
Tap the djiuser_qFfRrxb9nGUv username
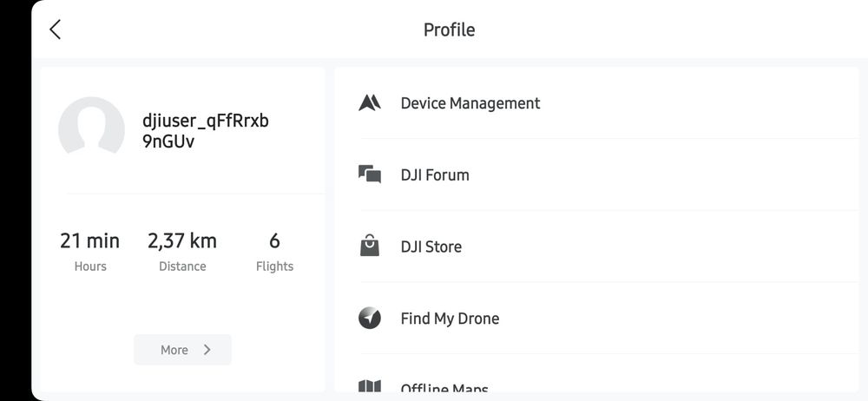pyautogui.click(x=205, y=130)
